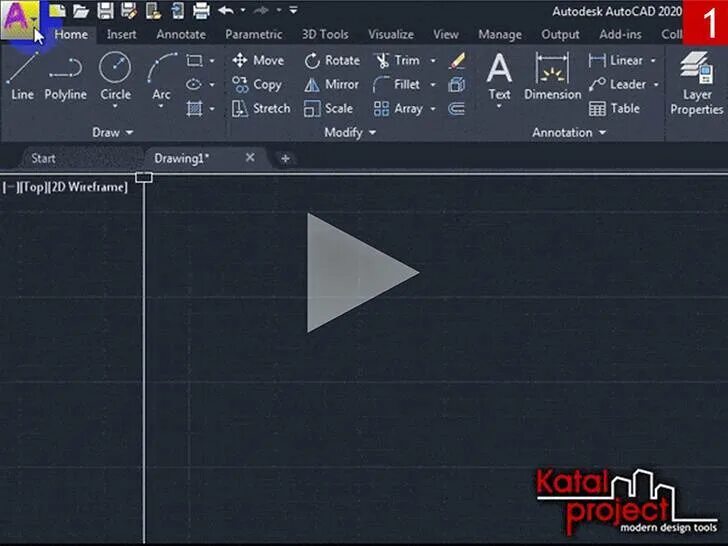Expand the Hatch tool dropdown arrow

pos(212,109)
